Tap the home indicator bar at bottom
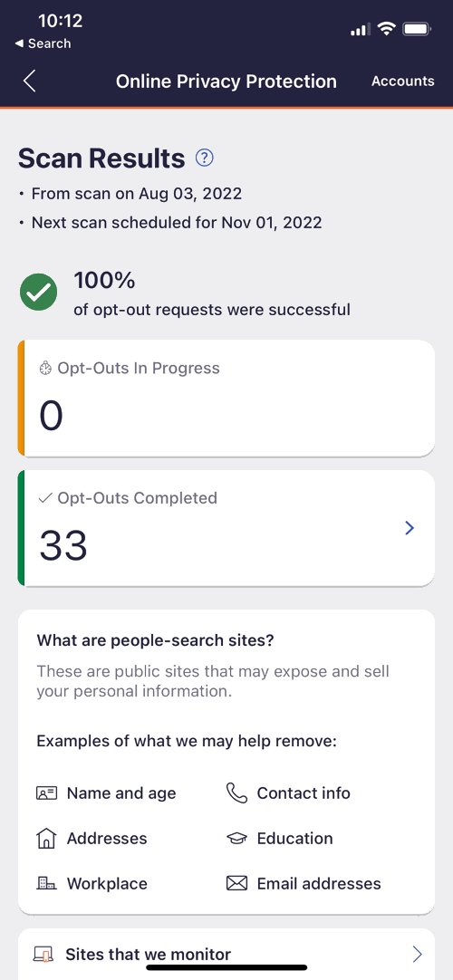Image resolution: width=453 pixels, height=980 pixels. (x=226, y=967)
